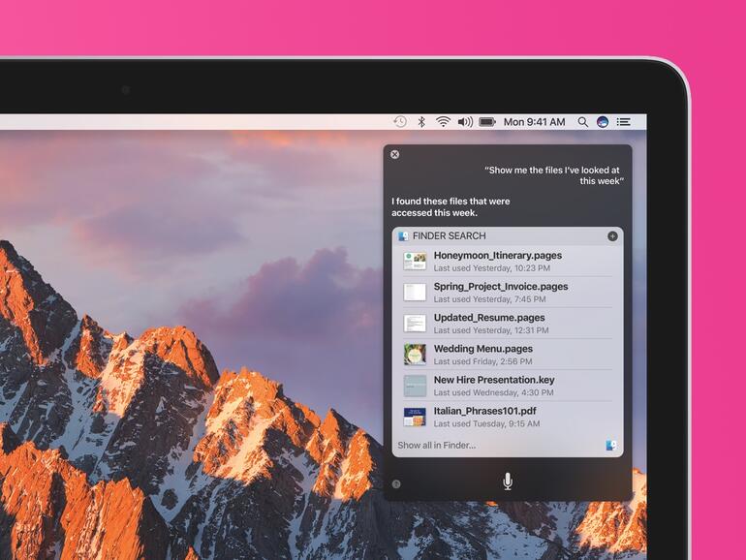
Task: Click the volume speaker icon
Action: [465, 122]
